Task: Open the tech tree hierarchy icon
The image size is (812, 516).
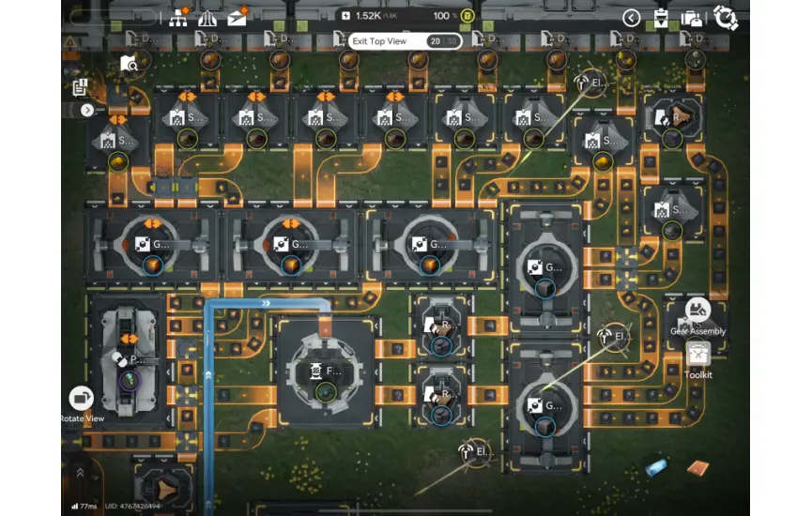Action: pyautogui.click(x=178, y=18)
